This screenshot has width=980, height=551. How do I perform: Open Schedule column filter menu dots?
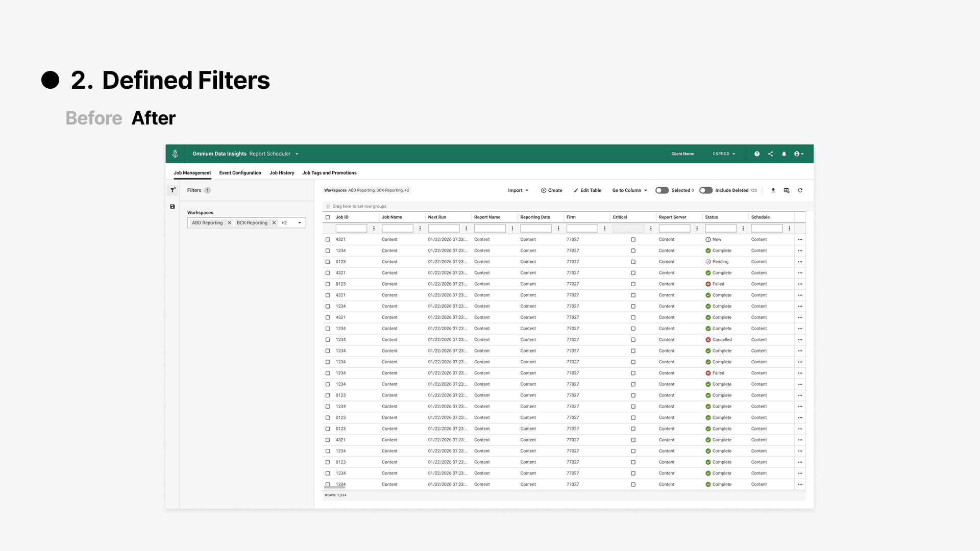point(790,229)
